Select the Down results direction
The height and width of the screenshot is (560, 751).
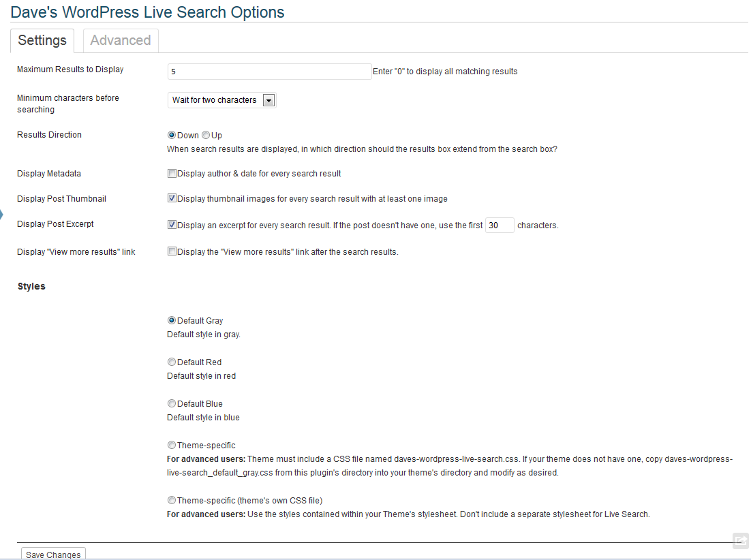[172, 135]
